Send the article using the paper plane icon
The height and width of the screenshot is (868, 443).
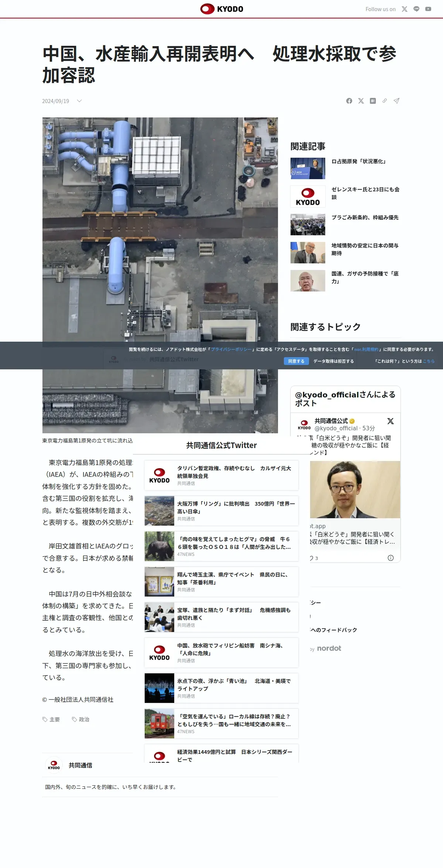coord(396,101)
